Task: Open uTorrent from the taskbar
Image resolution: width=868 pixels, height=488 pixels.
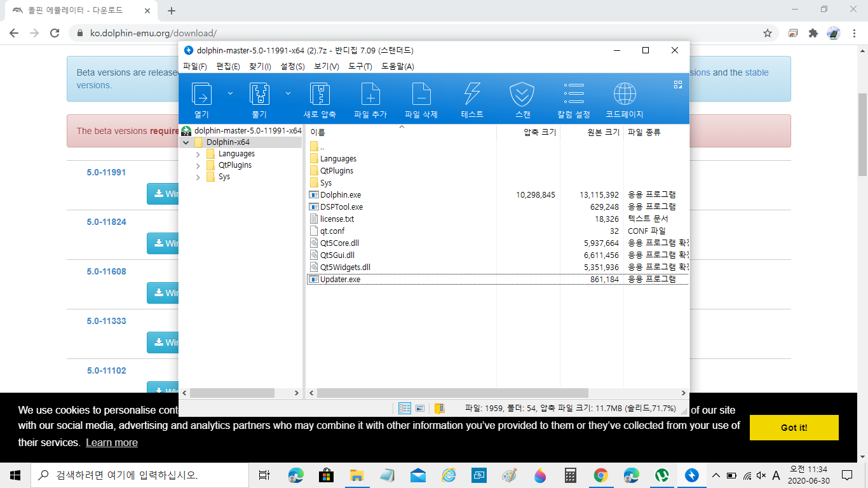Action: coord(661,475)
